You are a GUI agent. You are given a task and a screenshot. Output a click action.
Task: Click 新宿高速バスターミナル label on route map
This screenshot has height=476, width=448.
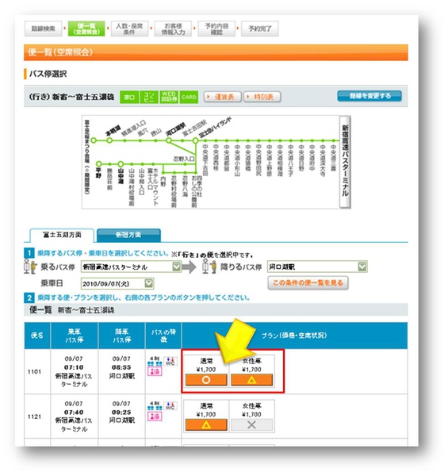[345, 162]
